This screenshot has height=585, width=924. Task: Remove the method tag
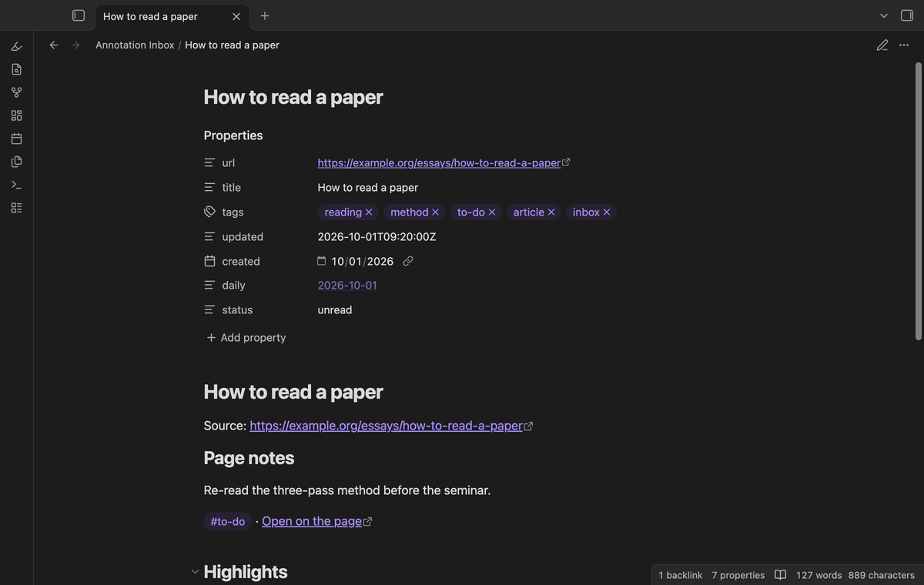pos(435,212)
